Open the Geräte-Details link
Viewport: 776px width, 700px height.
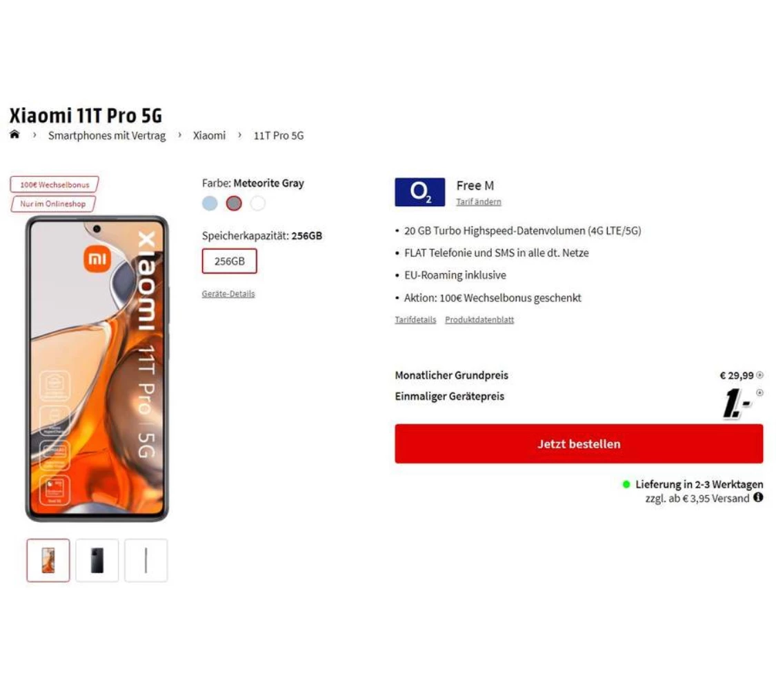coord(228,294)
